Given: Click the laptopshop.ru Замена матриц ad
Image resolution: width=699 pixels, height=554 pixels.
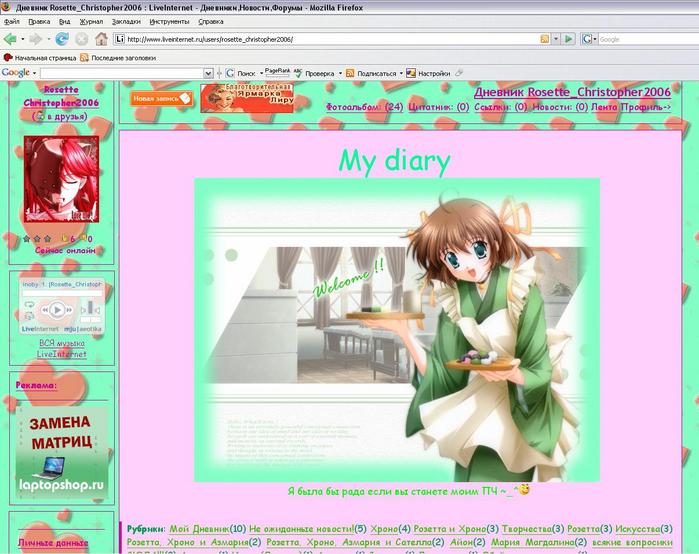Looking at the screenshot, I should (x=62, y=452).
